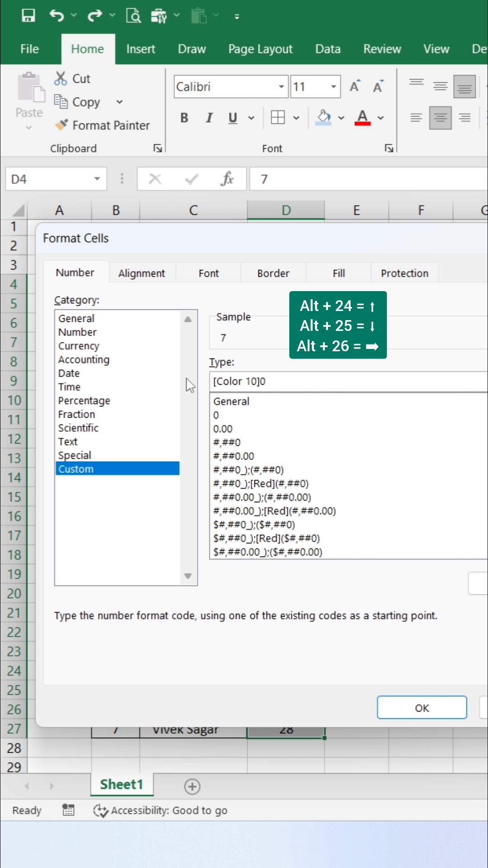488x868 pixels.
Task: Select row 28 header
Action: tap(14, 748)
